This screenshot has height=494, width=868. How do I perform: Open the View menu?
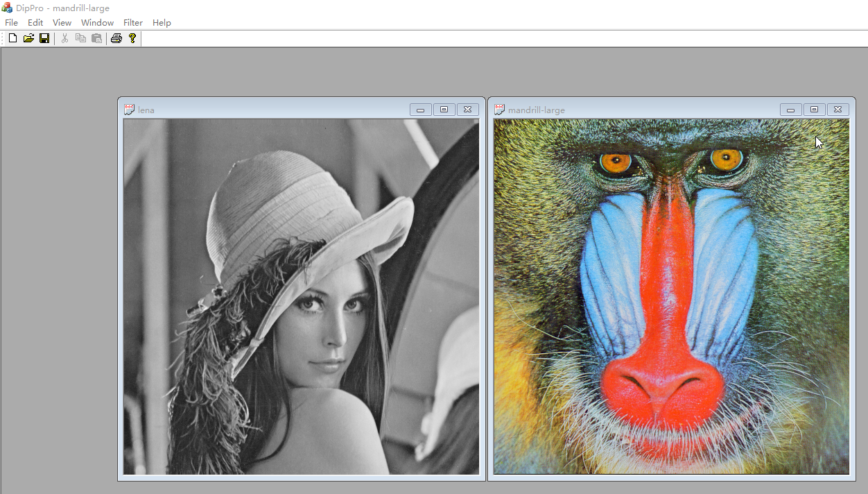click(x=62, y=23)
